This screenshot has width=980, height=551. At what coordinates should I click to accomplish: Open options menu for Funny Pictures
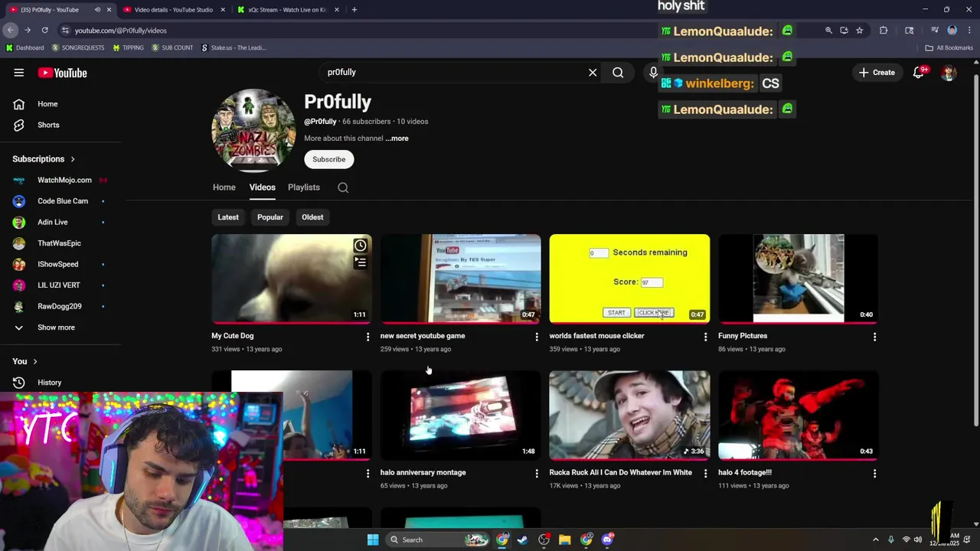pos(874,337)
